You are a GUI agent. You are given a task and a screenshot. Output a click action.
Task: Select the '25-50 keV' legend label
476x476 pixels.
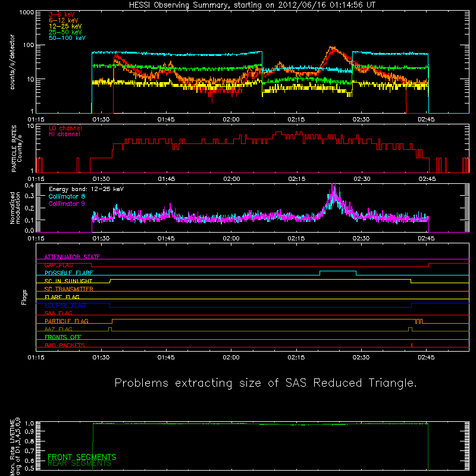65,32
